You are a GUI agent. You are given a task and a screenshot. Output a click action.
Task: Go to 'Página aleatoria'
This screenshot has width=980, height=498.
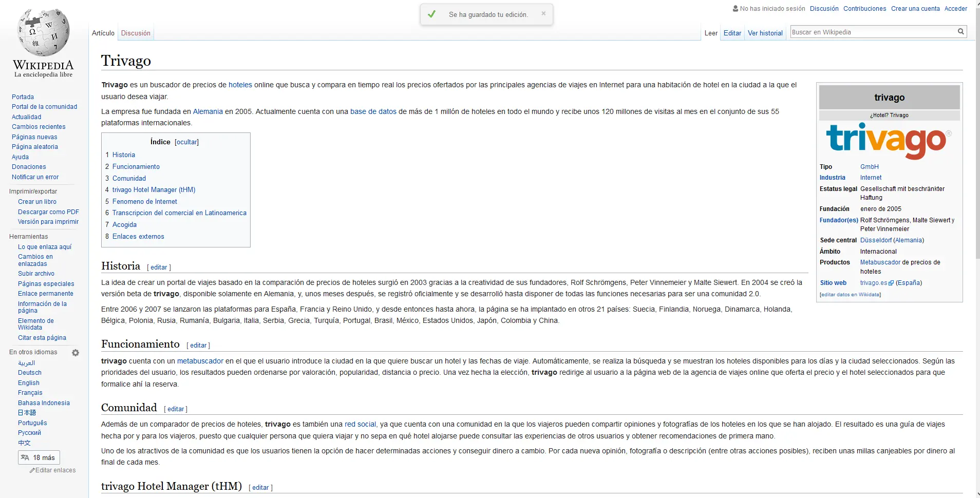click(x=35, y=147)
